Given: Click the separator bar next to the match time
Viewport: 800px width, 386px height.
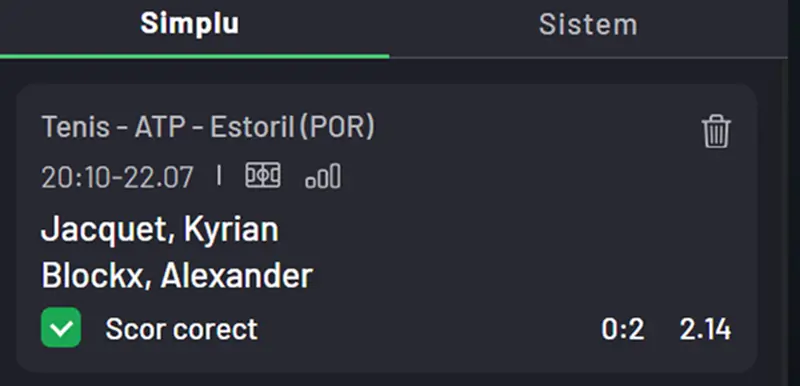Looking at the screenshot, I should tap(219, 176).
